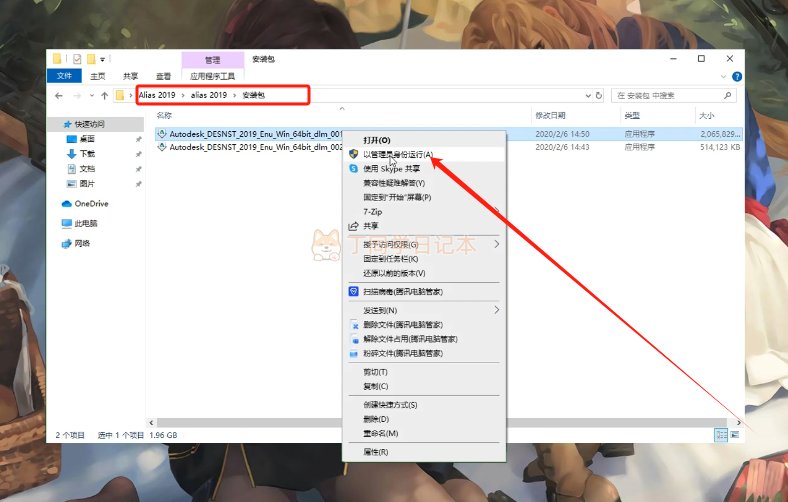Switch to the 共享 ribbon tab
This screenshot has width=788, height=502.
pos(130,76)
